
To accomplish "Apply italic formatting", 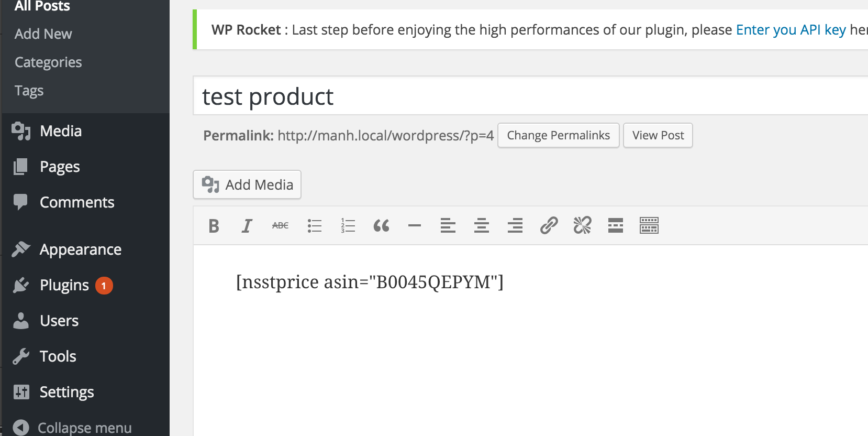I will point(247,226).
